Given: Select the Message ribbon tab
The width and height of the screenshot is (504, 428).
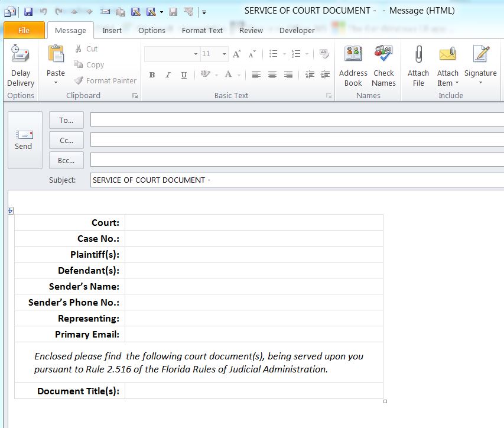Looking at the screenshot, I should click(70, 30).
